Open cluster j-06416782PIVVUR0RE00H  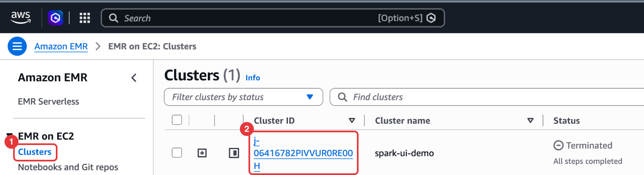pyautogui.click(x=303, y=153)
